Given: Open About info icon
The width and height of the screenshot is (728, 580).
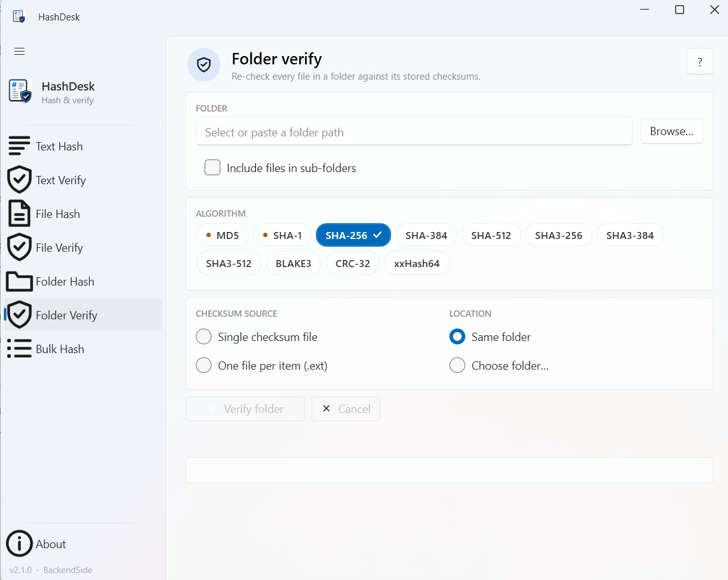Looking at the screenshot, I should (x=19, y=543).
